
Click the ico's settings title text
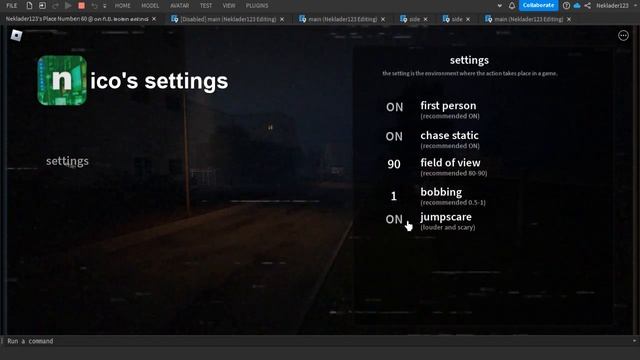(159, 81)
